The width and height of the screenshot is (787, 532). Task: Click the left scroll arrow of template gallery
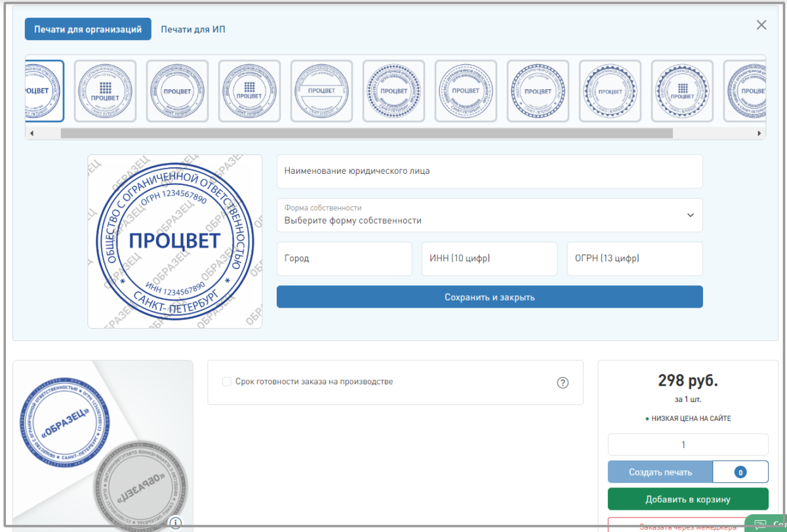tap(31, 133)
